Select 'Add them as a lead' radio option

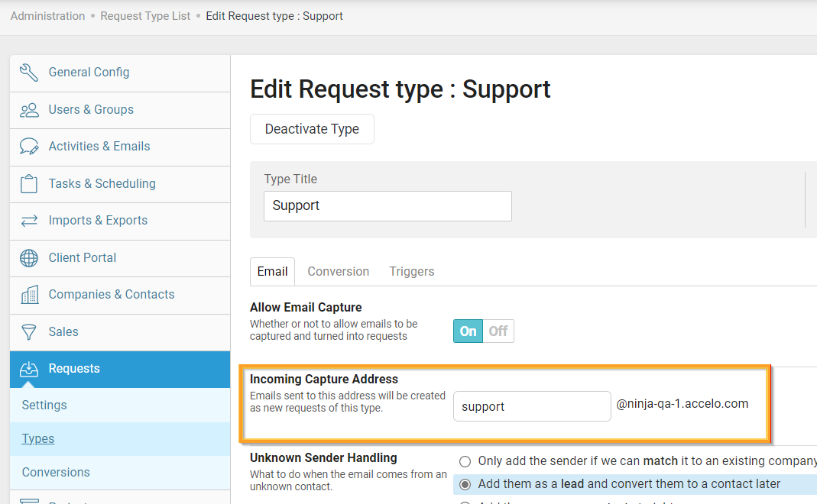click(x=465, y=484)
